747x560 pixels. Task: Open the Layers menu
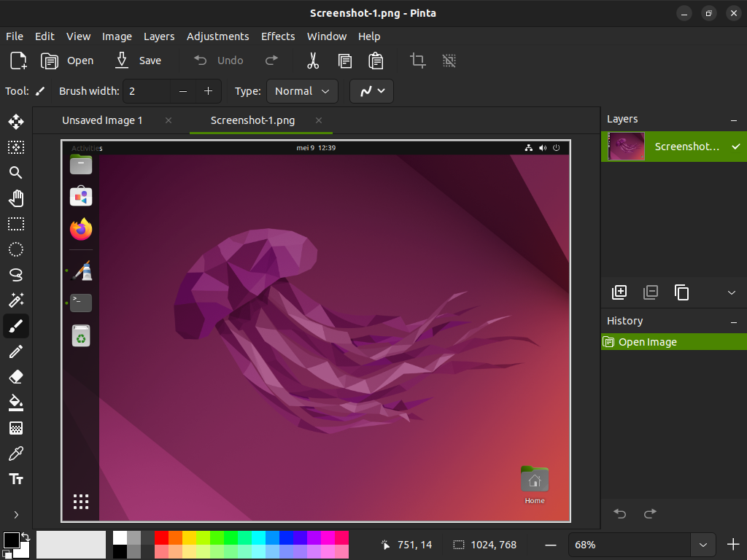(159, 36)
